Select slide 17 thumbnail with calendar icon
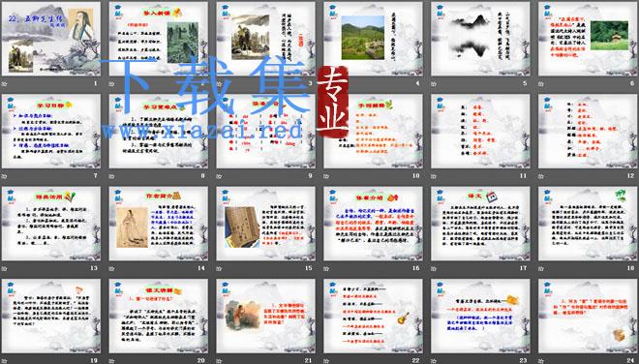 point(480,224)
